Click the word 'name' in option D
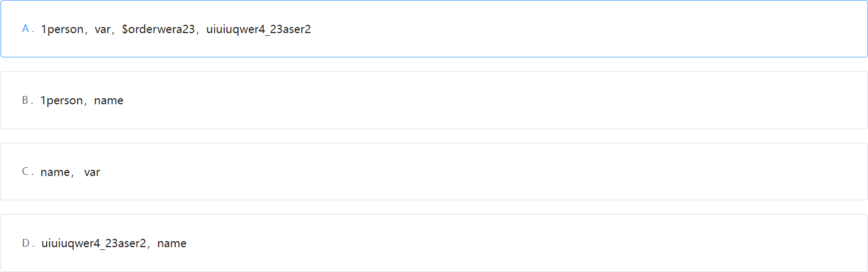The image size is (868, 272). tap(172, 243)
